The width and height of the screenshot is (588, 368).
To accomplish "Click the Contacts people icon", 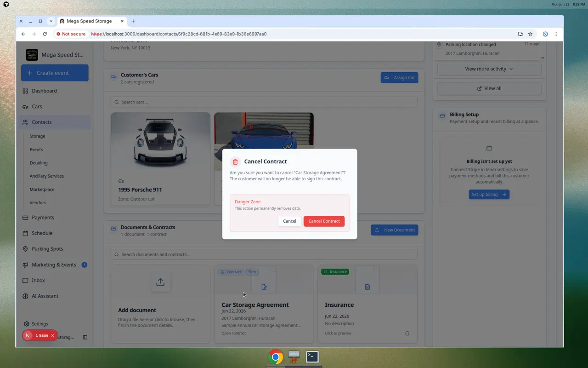I will 25,122.
